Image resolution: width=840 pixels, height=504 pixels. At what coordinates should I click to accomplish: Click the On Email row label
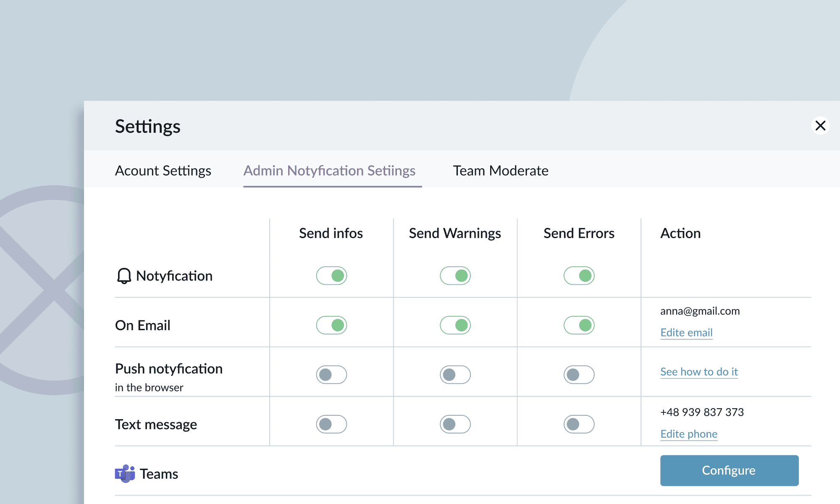(x=143, y=325)
